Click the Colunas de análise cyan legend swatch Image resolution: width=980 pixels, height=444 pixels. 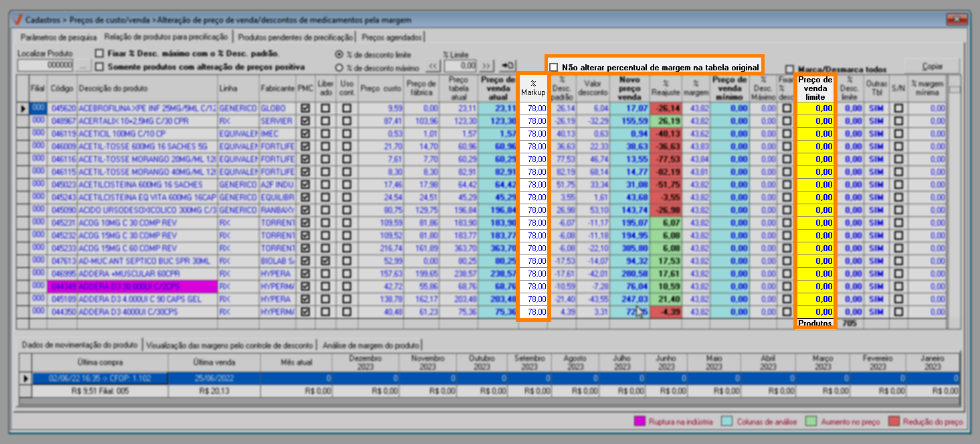click(727, 422)
